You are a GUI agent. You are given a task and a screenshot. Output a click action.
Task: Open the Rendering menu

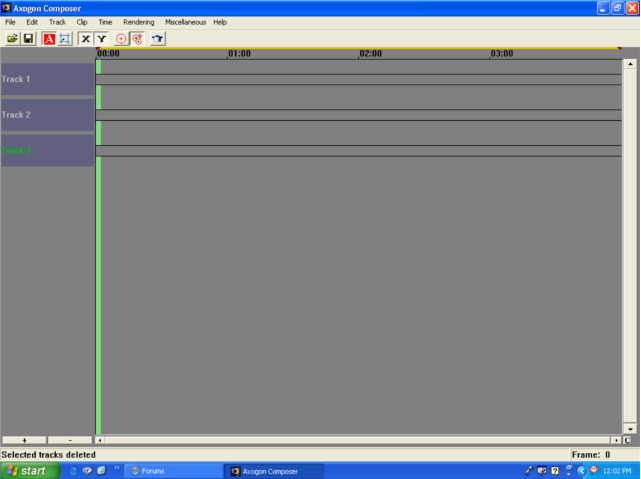139,22
